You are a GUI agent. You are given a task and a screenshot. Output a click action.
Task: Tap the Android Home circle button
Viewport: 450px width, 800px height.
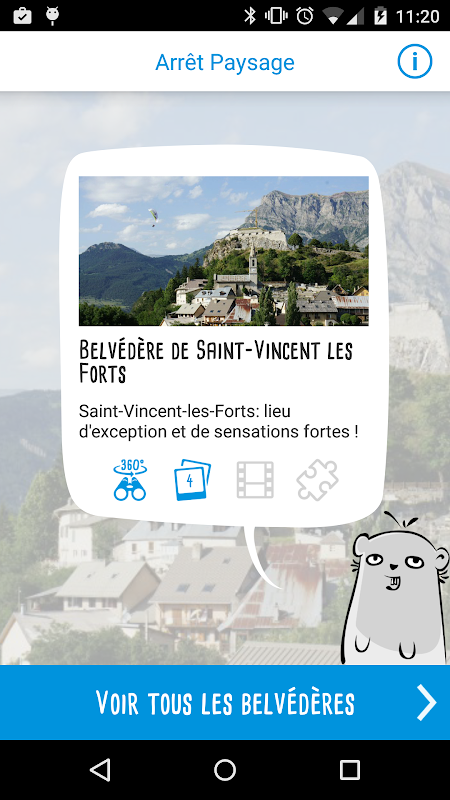click(224, 769)
